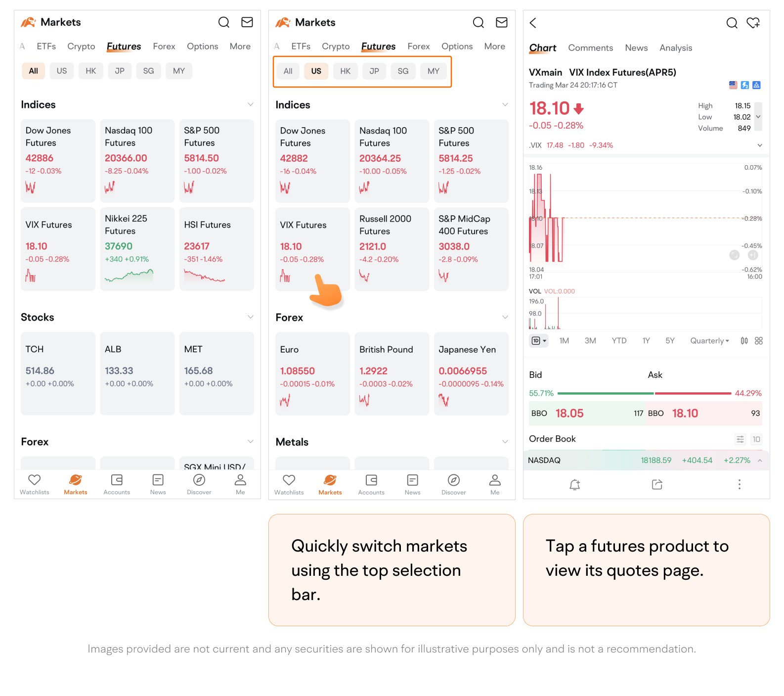Select the All filter in left panel
Viewport: 784px width, 696px height.
tap(33, 71)
